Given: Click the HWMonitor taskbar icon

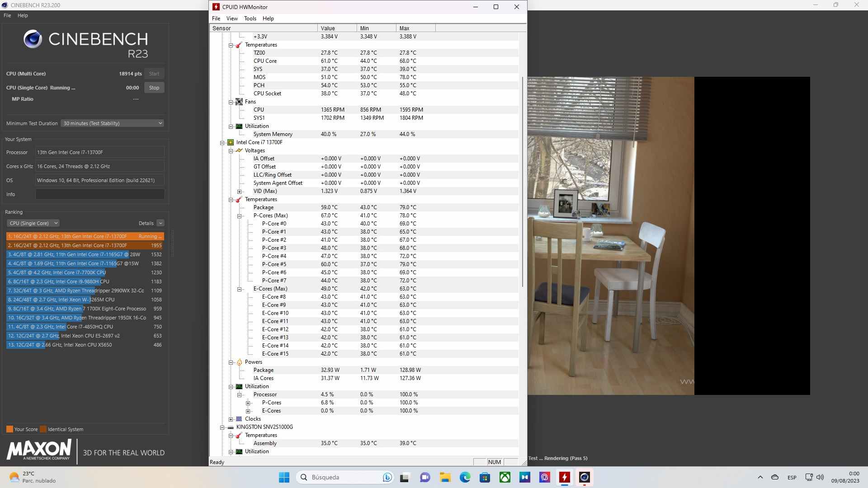Looking at the screenshot, I should [564, 477].
